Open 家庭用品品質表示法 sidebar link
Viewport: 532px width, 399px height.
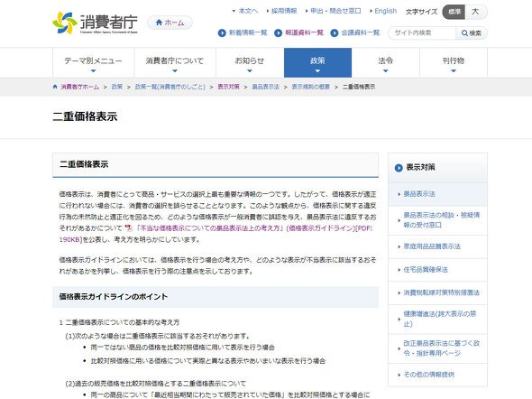(x=432, y=246)
